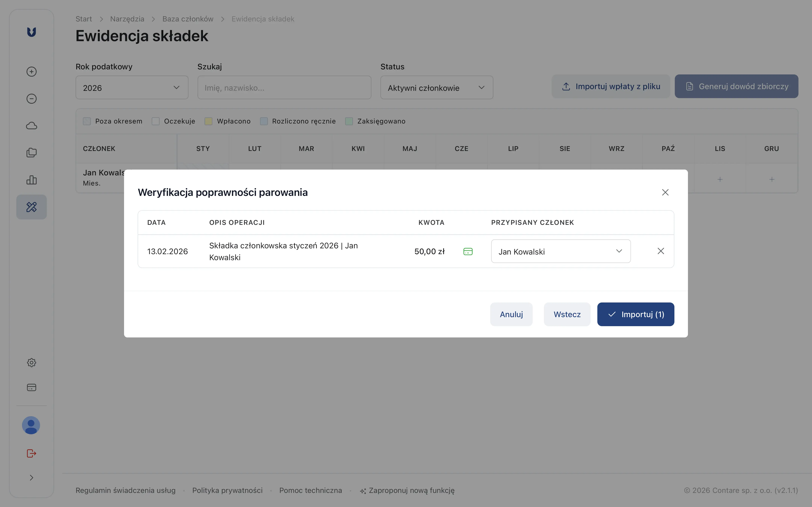Open the bar chart reports icon

coord(32,180)
